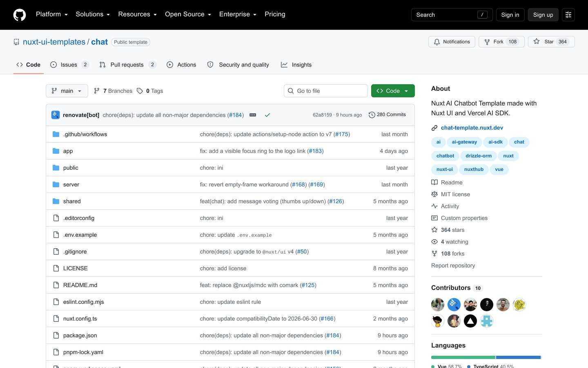
Task: Open the ellipsis commit message expander
Action: pyautogui.click(x=253, y=115)
